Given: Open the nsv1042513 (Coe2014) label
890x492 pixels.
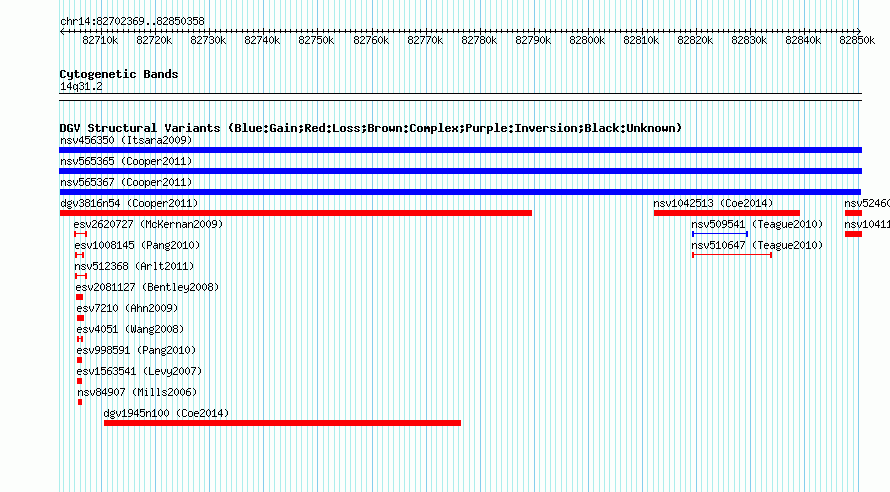Looking at the screenshot, I should click(713, 203).
